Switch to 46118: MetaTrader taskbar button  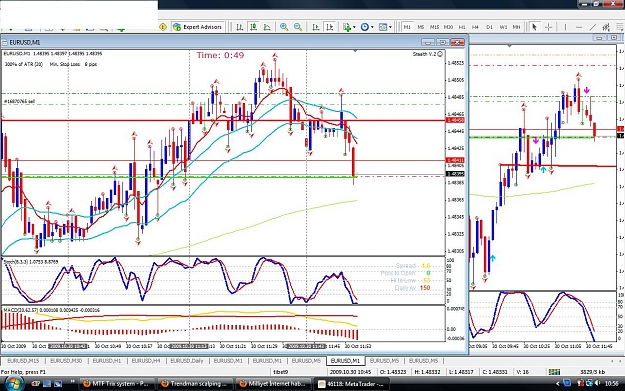point(351,384)
